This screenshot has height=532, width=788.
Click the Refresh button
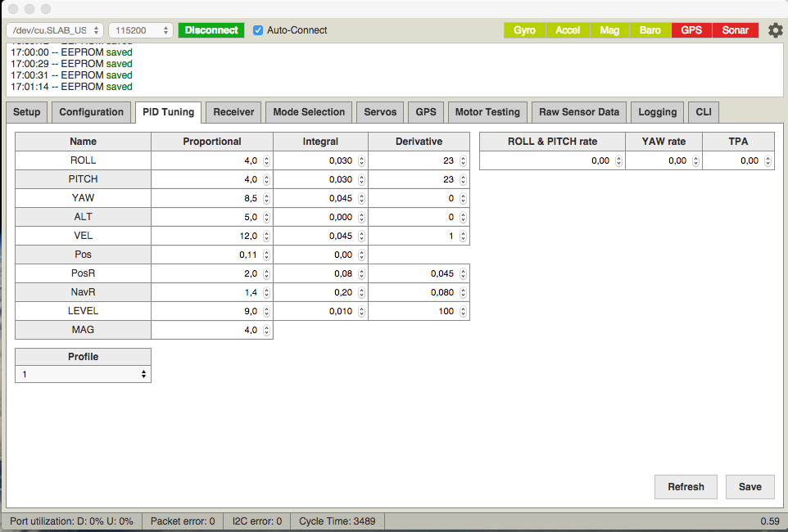point(686,486)
